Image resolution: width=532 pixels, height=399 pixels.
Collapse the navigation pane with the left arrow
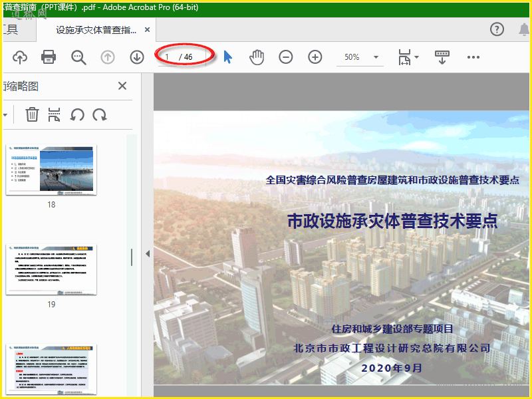[x=148, y=253]
